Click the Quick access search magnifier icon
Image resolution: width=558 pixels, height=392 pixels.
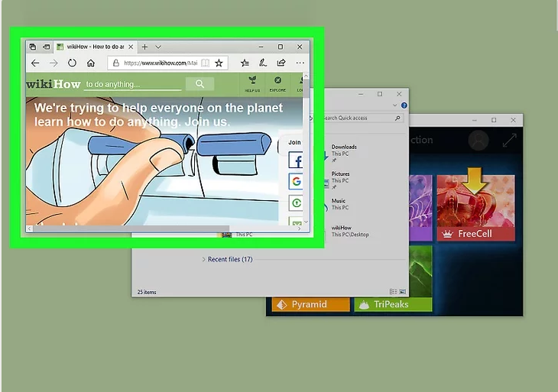click(x=397, y=118)
